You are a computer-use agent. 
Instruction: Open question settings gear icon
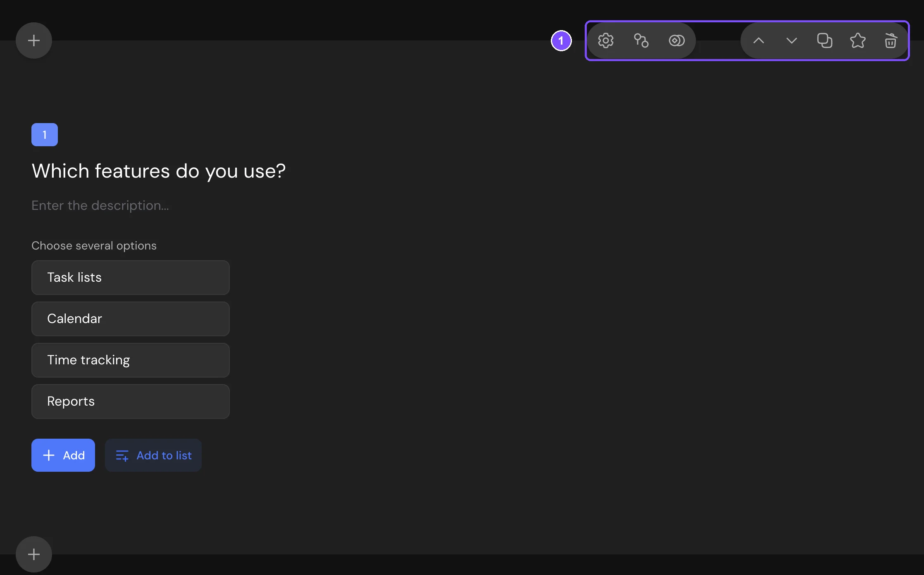pos(606,40)
